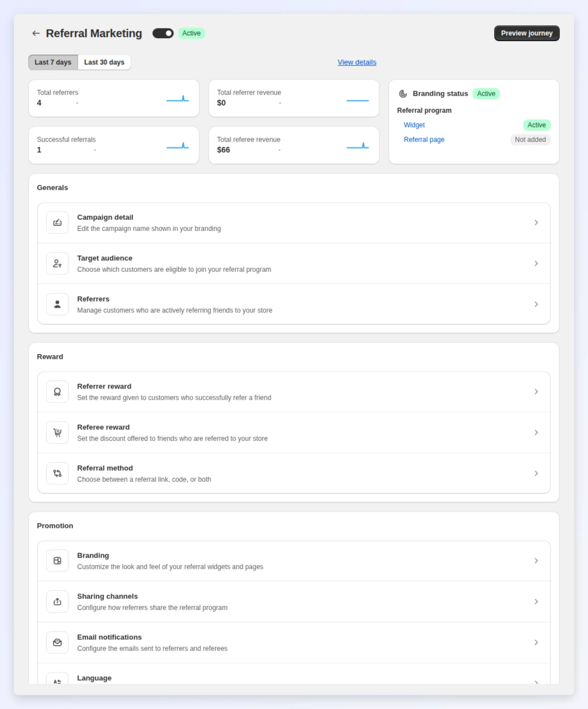Go back using the arrow beside Referral Marketing

pos(36,33)
